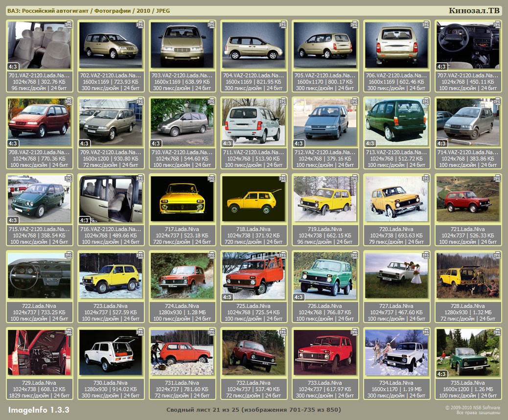
Task: Click the Сводный лист 21 из 25 footer text
Action: point(254,409)
